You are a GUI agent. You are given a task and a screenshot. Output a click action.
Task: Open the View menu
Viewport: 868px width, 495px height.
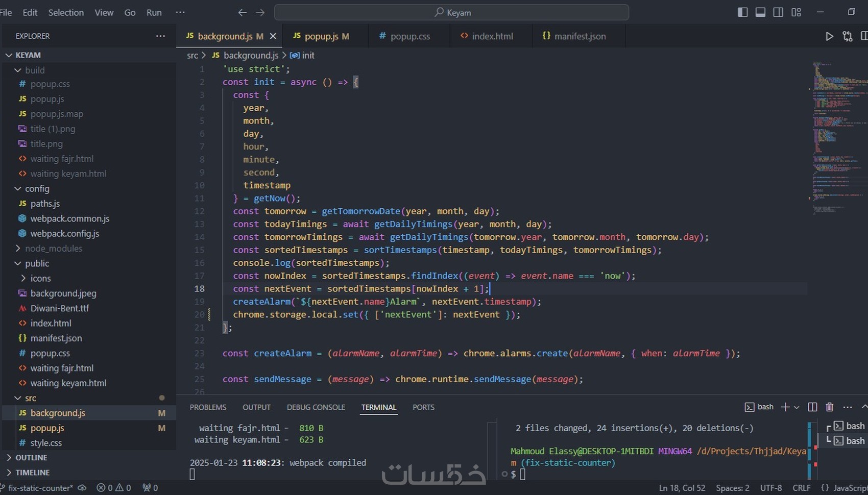pyautogui.click(x=104, y=12)
